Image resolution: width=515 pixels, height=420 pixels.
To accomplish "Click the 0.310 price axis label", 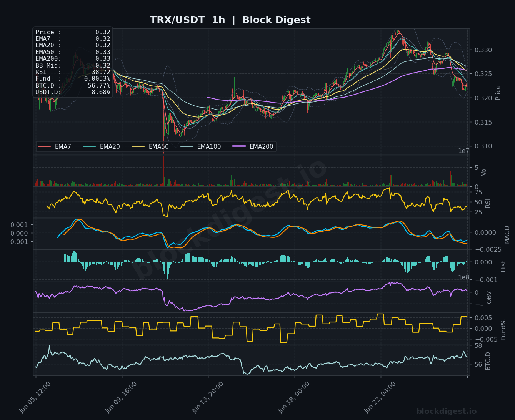I will click(483, 146).
